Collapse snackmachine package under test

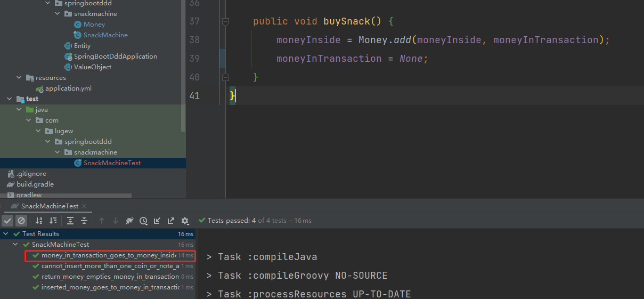point(58,152)
